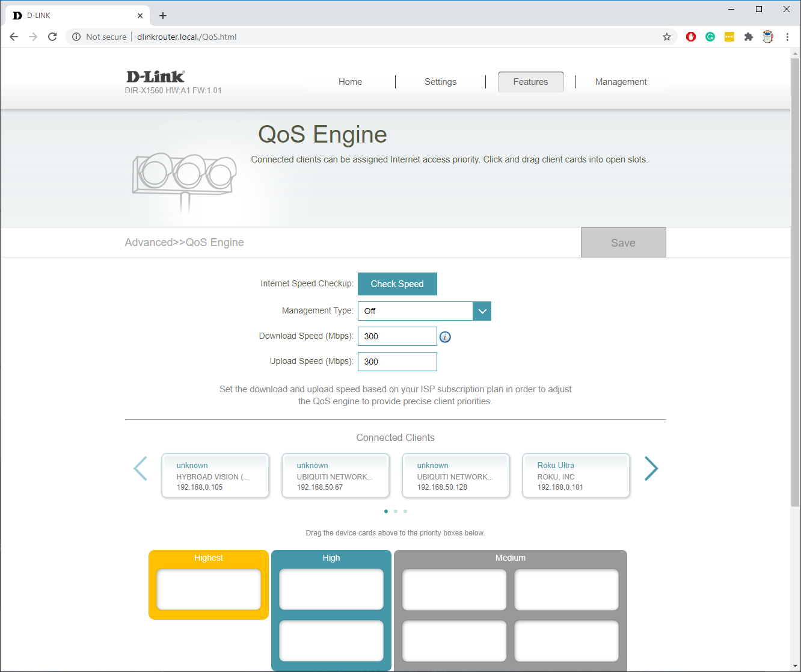This screenshot has width=801, height=672.
Task: Click the Advanced>>QoS Engine breadcrumb
Action: coord(185,242)
